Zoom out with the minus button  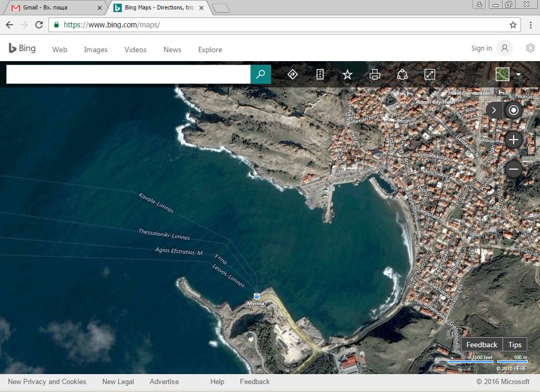click(x=513, y=169)
